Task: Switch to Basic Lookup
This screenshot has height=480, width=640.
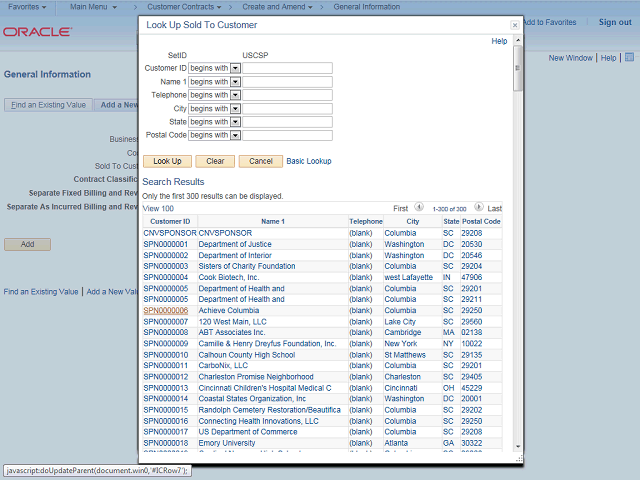Action: tap(309, 161)
